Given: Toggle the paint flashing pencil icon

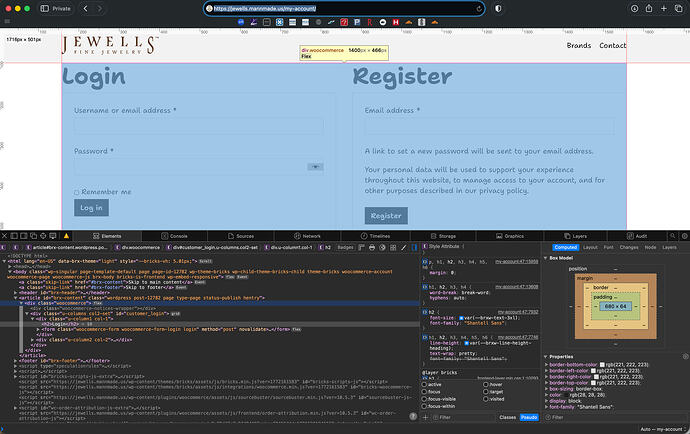Looking at the screenshot, I should click(x=404, y=247).
